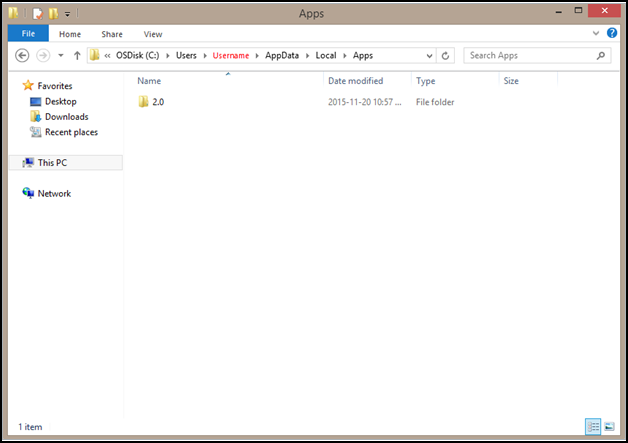Open Recent places in Favorites

(71, 132)
